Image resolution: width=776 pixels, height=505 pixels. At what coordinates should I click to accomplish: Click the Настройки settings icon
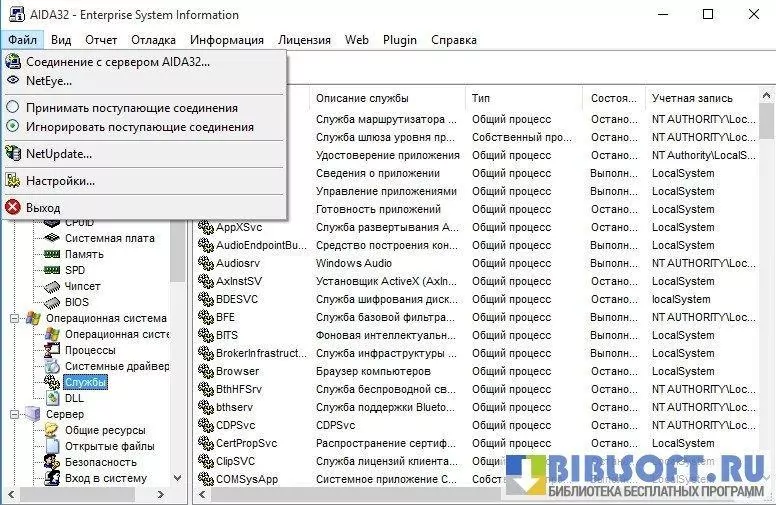pyautogui.click(x=13, y=180)
